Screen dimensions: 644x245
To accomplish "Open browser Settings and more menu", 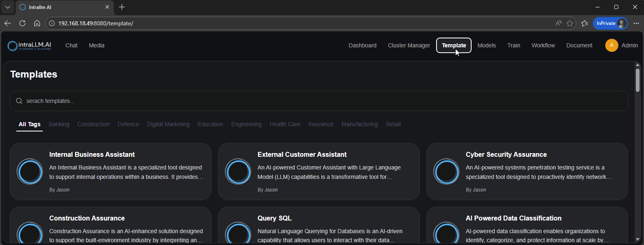I will click(636, 23).
